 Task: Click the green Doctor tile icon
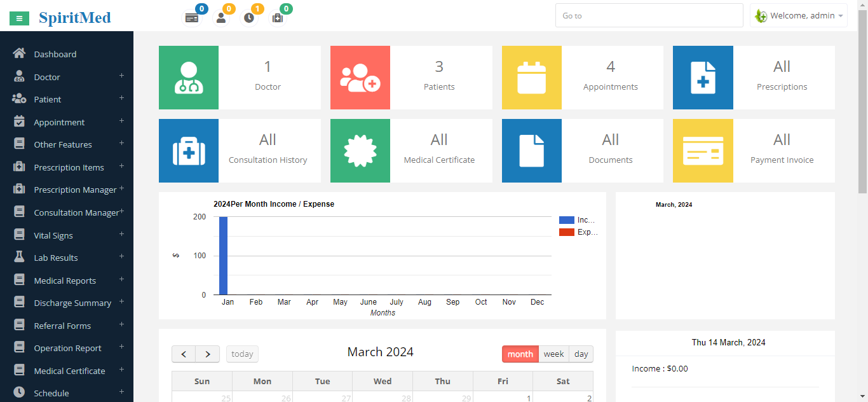pos(189,78)
